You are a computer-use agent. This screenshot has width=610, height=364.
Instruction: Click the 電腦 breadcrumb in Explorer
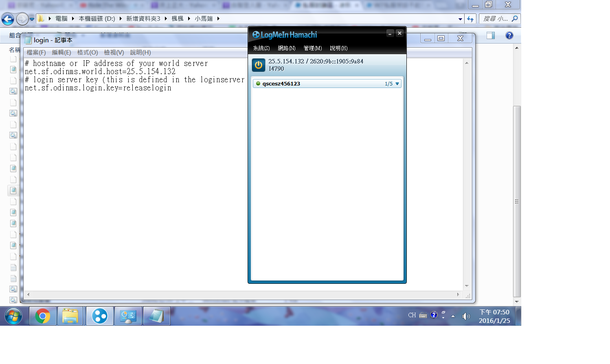pyautogui.click(x=61, y=19)
